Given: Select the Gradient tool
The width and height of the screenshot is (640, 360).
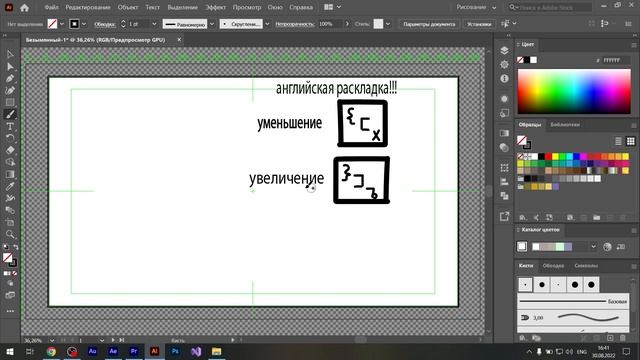Looking at the screenshot, I should click(10, 174).
